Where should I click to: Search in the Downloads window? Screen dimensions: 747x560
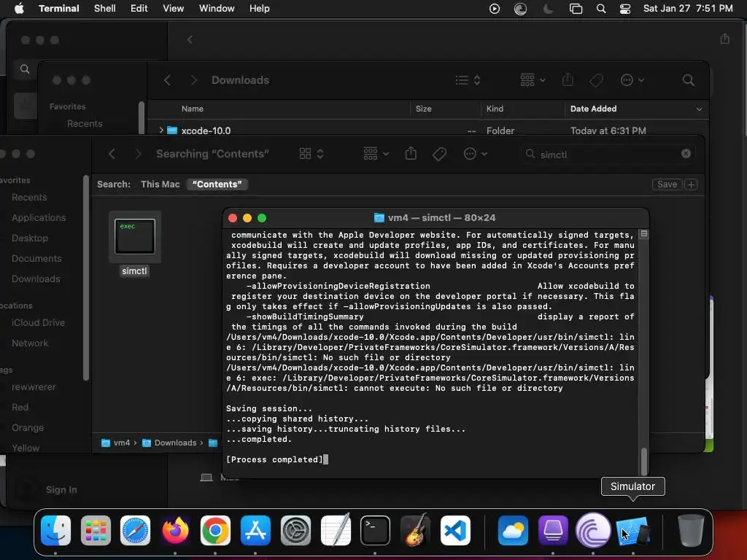click(x=689, y=80)
